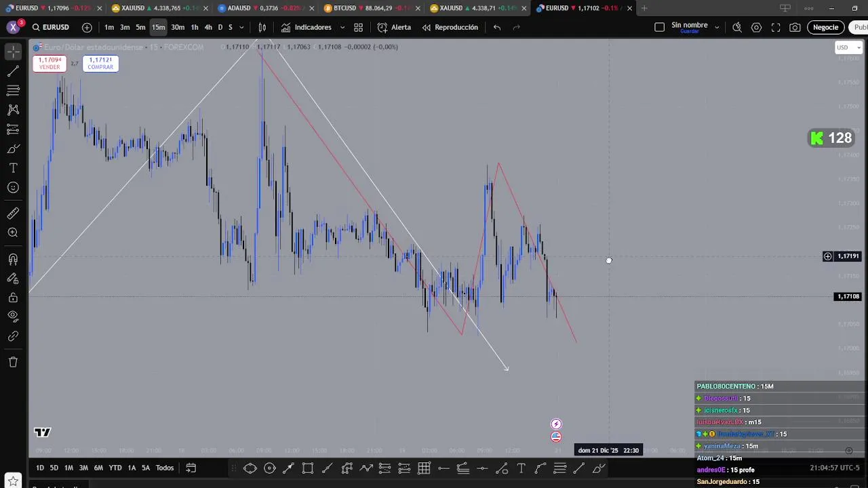Switch to 30m timeframe
Image resolution: width=868 pixels, height=488 pixels.
178,27
